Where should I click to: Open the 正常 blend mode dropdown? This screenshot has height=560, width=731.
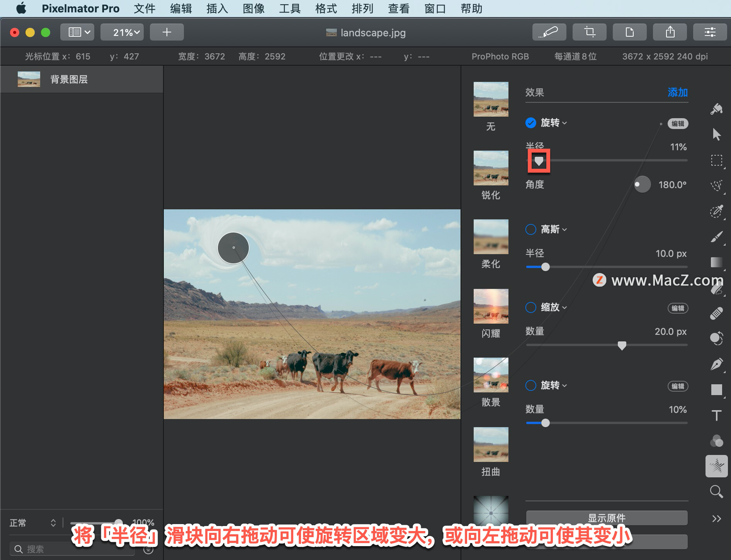click(x=33, y=523)
